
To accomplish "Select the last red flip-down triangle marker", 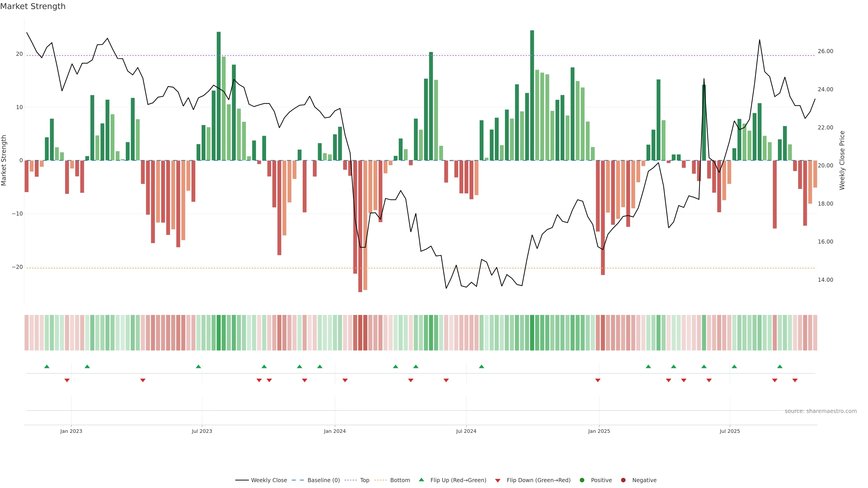I will pos(795,380).
